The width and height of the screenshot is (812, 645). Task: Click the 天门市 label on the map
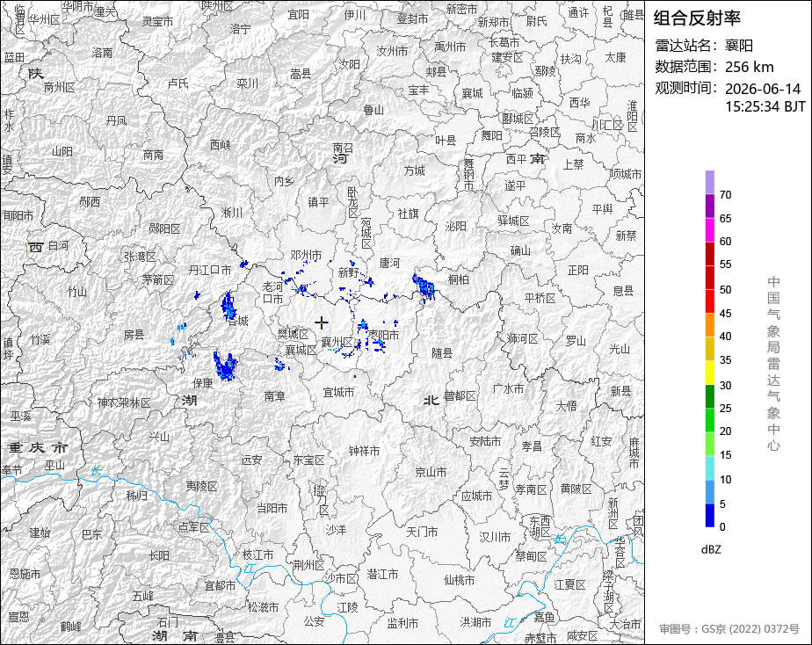[422, 532]
